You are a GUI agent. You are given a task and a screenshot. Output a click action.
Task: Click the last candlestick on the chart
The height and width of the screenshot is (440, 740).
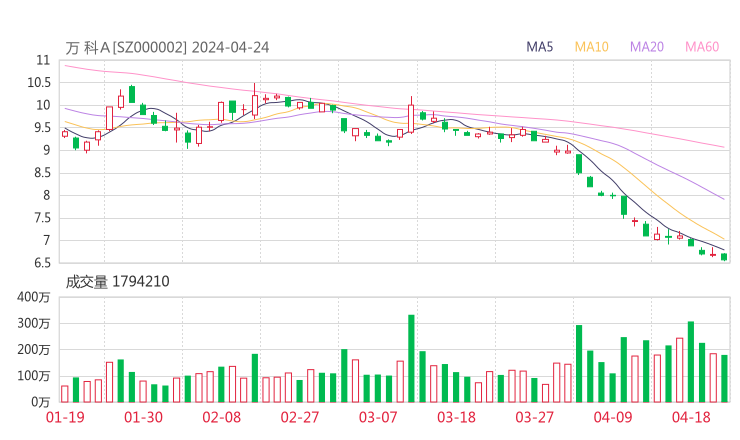(x=724, y=257)
